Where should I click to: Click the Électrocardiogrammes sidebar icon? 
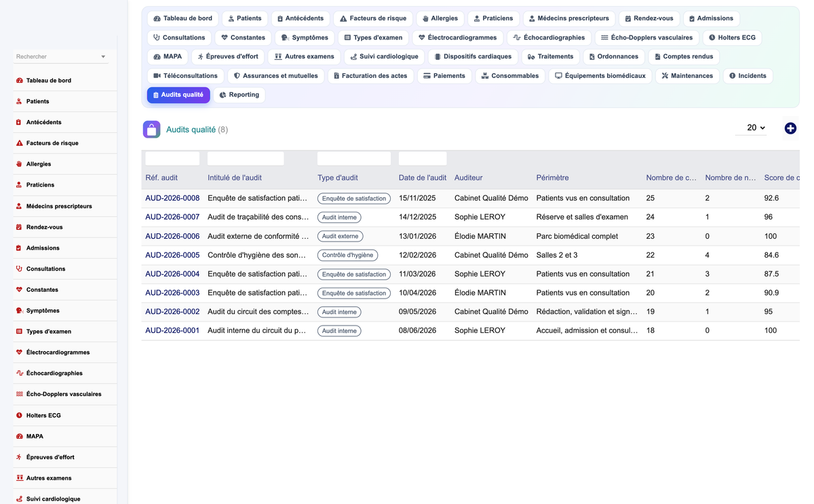coord(19,353)
